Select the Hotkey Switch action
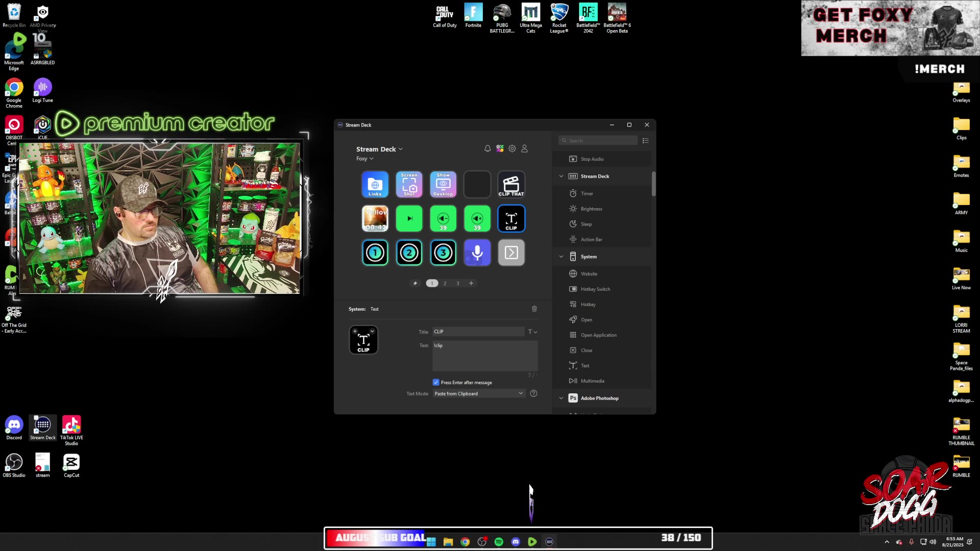Image resolution: width=980 pixels, height=551 pixels. tap(595, 289)
